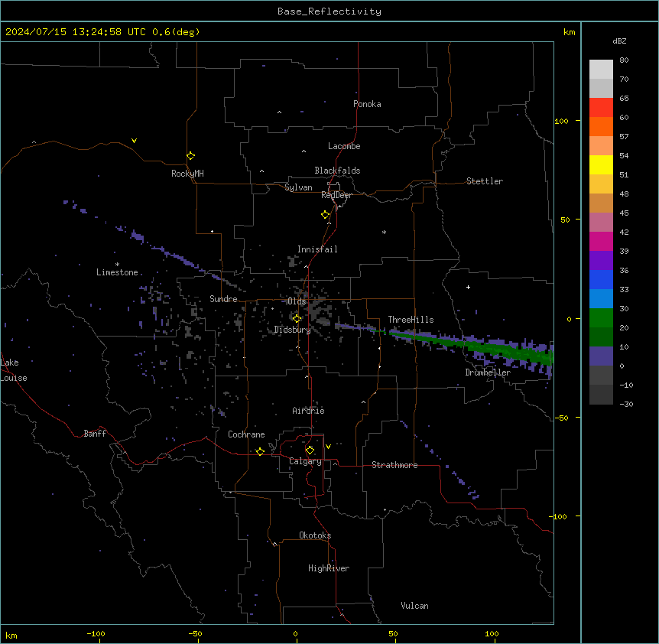
Task: Select the Stettler map label
Action: 485,181
